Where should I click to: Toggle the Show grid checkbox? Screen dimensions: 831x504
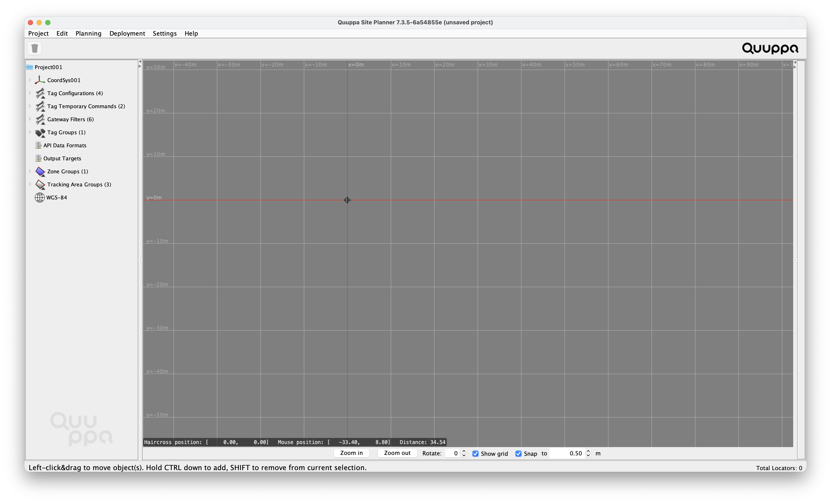pyautogui.click(x=475, y=454)
